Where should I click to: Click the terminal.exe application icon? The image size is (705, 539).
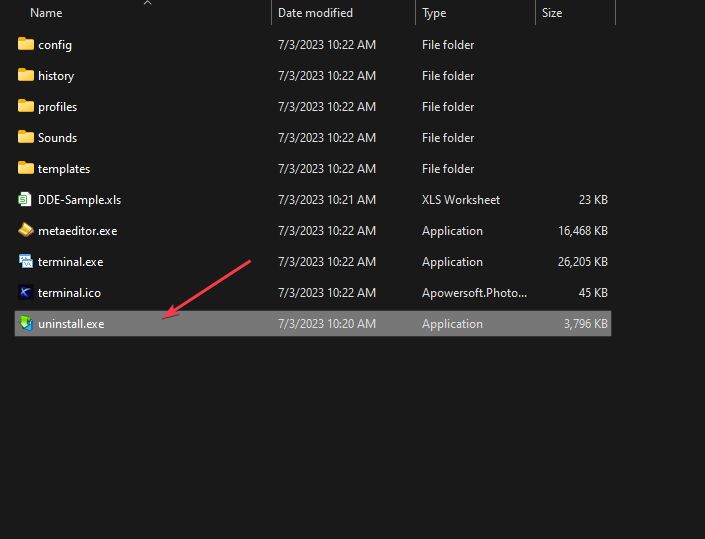coord(26,261)
